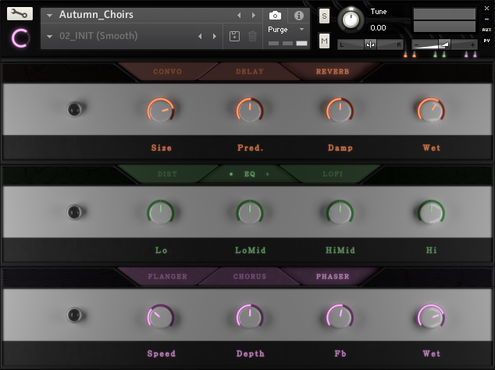Click the pan slider center handle

[370, 44]
